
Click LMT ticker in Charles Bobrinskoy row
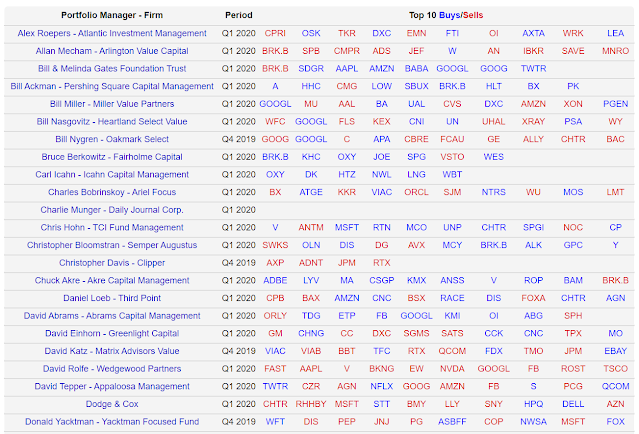pyautogui.click(x=615, y=192)
